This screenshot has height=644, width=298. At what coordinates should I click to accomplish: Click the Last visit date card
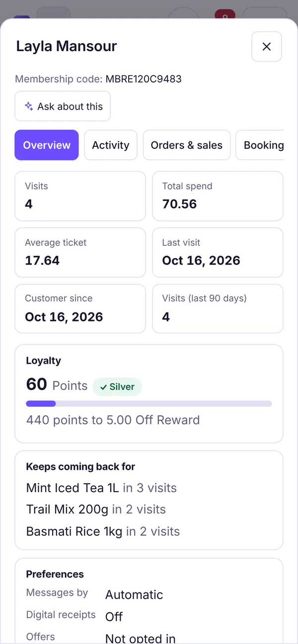(218, 253)
